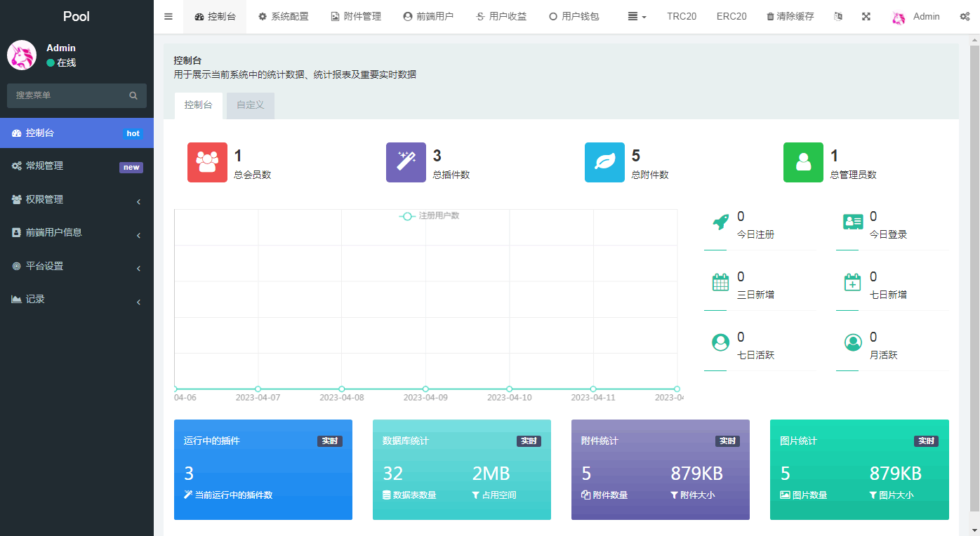Toggle the sidebar hamburger menu icon
980x536 pixels.
pyautogui.click(x=168, y=17)
